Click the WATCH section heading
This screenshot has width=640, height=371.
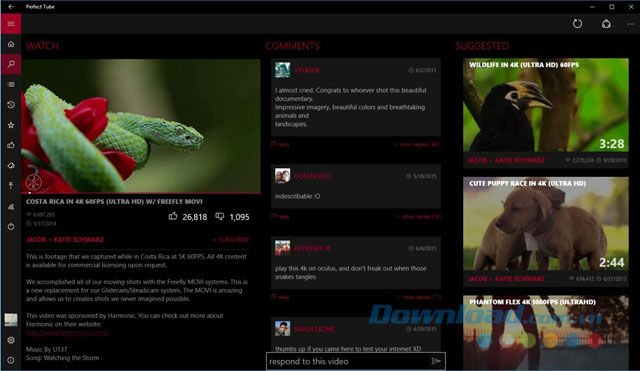pyautogui.click(x=42, y=46)
